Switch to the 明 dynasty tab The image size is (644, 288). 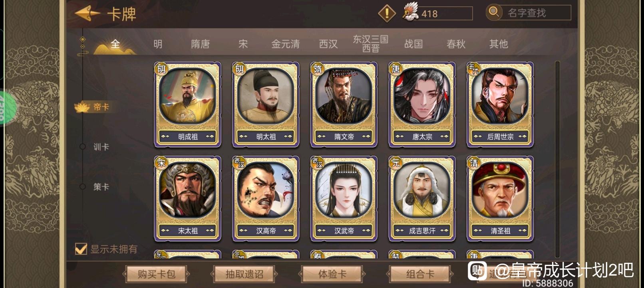pos(158,44)
